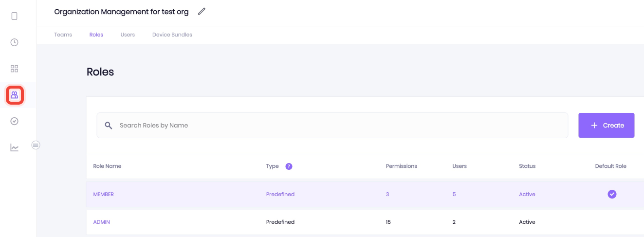The width and height of the screenshot is (644, 237).
Task: Click Active status in MEMBER row
Action: 527,194
